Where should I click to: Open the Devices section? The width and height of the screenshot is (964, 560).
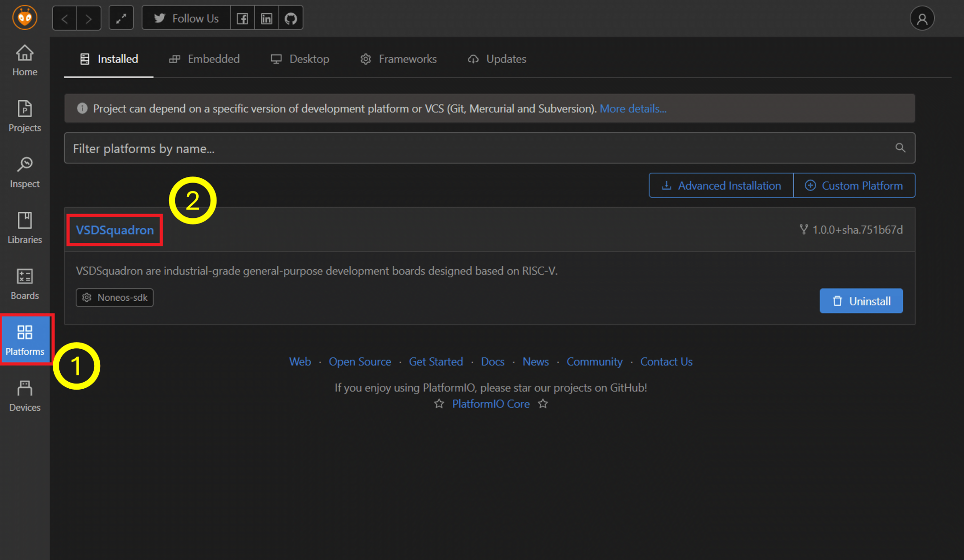click(x=24, y=396)
